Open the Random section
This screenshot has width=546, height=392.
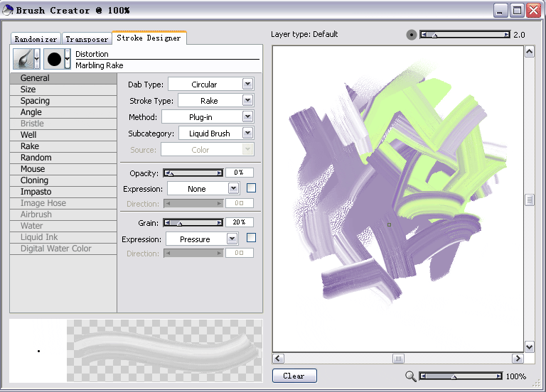63,158
